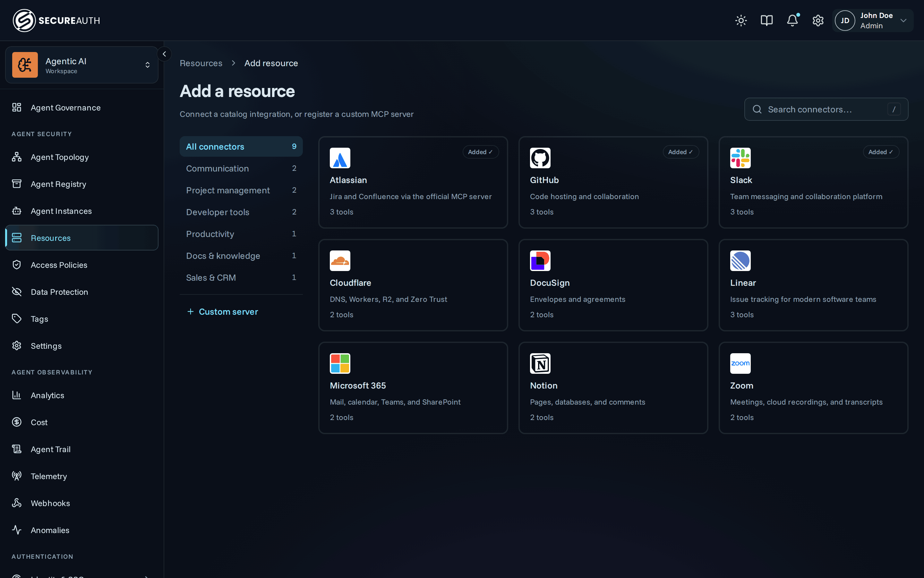Open the Notion connector title
The width and height of the screenshot is (924, 578).
[x=544, y=386]
